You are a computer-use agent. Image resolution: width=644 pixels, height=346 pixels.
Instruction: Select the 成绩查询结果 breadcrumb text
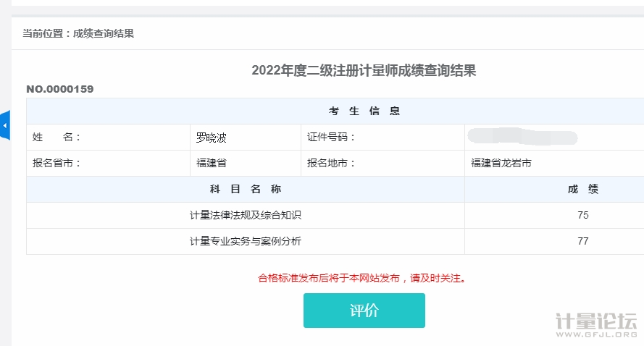coord(104,33)
